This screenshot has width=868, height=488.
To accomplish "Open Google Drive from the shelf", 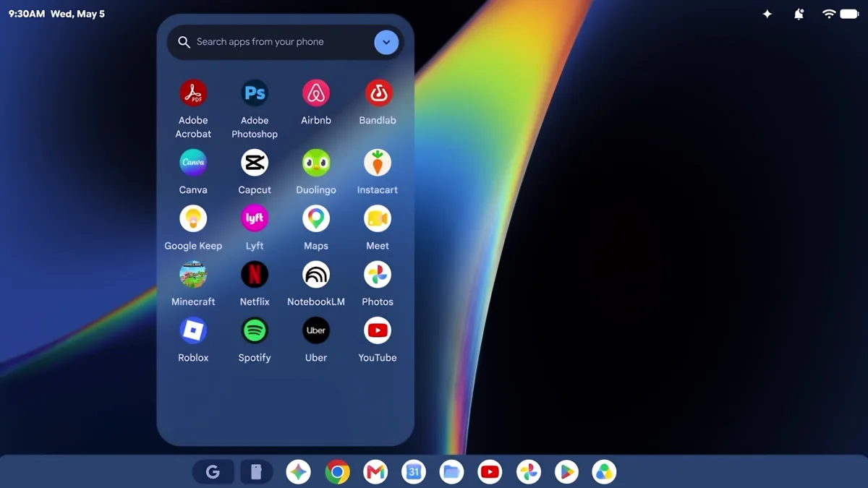I will point(604,472).
